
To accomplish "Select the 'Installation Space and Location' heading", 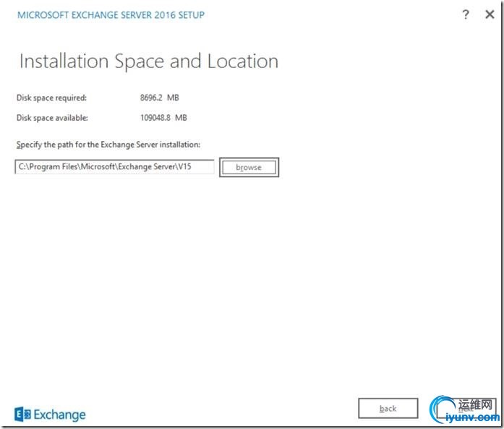I will (149, 61).
